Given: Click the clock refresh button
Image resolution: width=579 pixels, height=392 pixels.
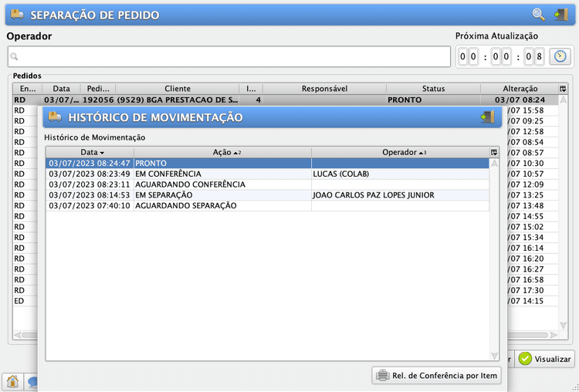Looking at the screenshot, I should (560, 56).
